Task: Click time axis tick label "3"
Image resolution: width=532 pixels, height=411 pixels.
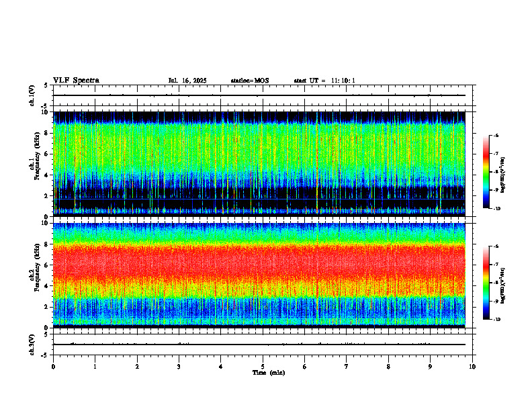Action: click(179, 367)
